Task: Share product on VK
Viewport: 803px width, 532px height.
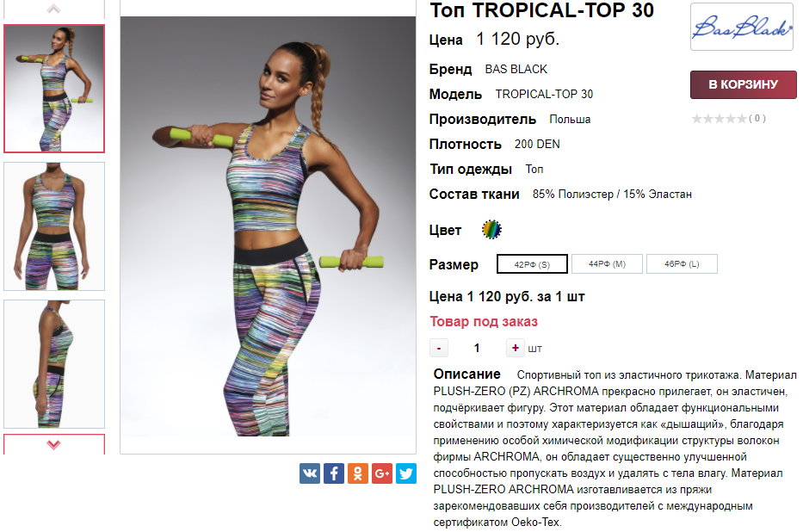Action: 309,473
